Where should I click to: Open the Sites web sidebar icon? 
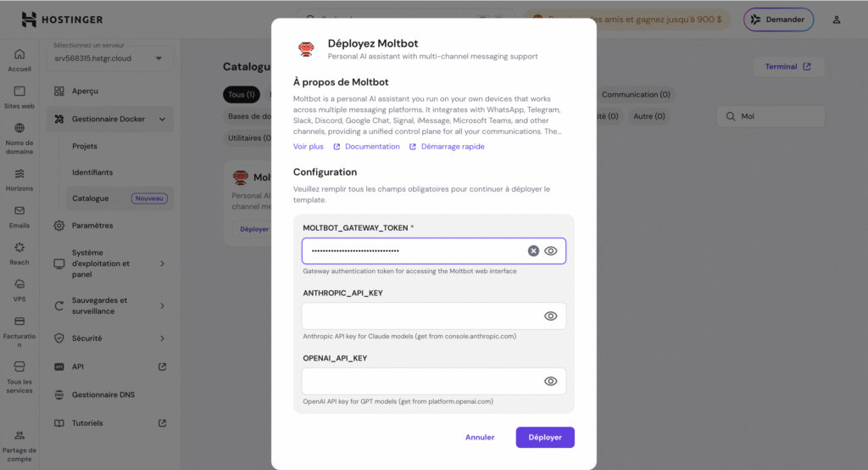[x=19, y=92]
